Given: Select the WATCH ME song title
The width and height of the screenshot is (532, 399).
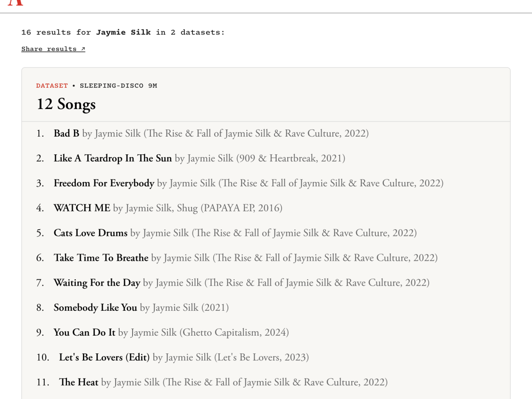Looking at the screenshot, I should (82, 208).
